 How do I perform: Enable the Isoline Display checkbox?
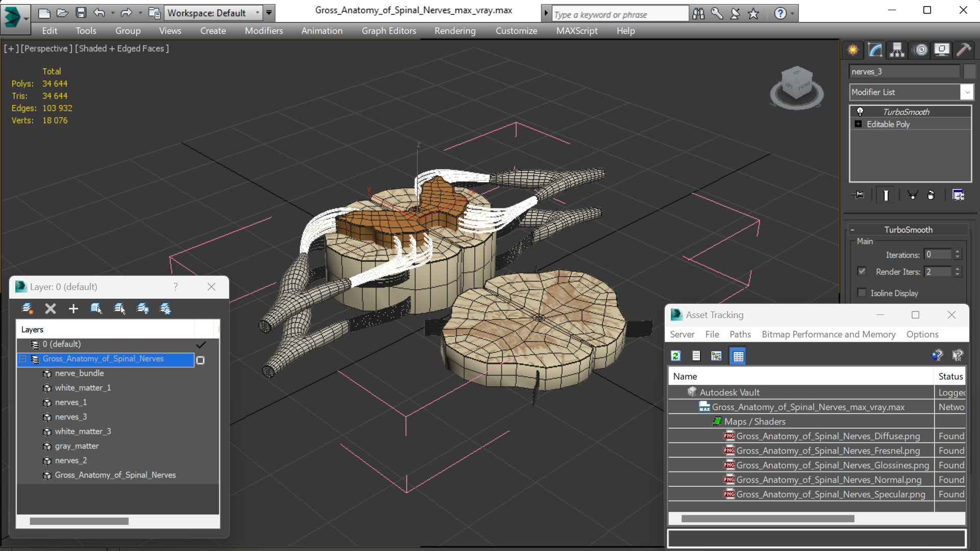(x=862, y=293)
